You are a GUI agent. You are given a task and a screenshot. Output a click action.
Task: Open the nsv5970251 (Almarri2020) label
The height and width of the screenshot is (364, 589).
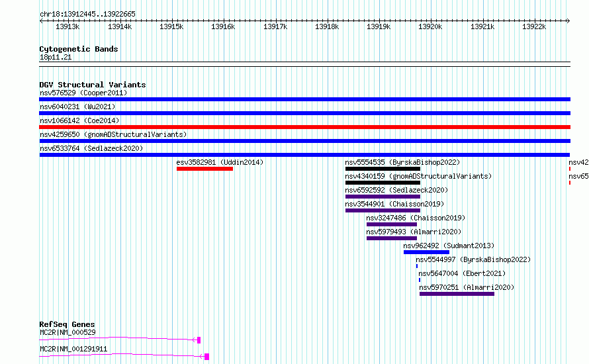click(467, 287)
